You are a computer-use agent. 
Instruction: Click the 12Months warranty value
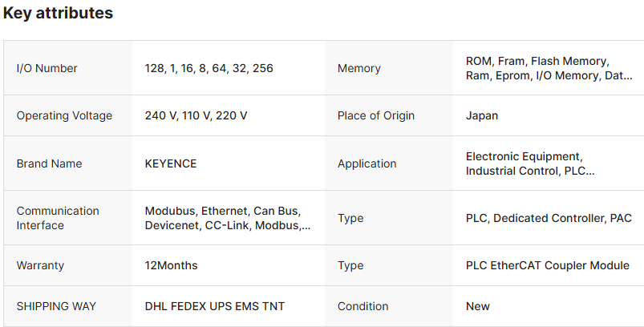(x=171, y=265)
